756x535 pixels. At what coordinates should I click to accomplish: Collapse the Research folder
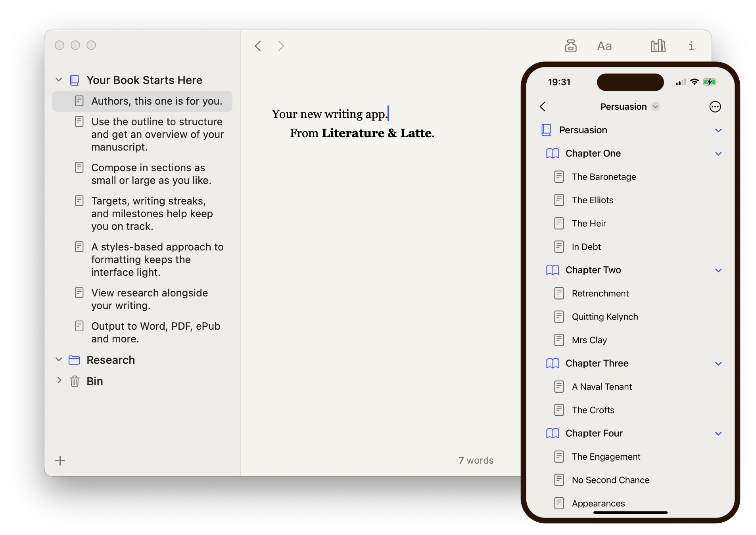59,359
